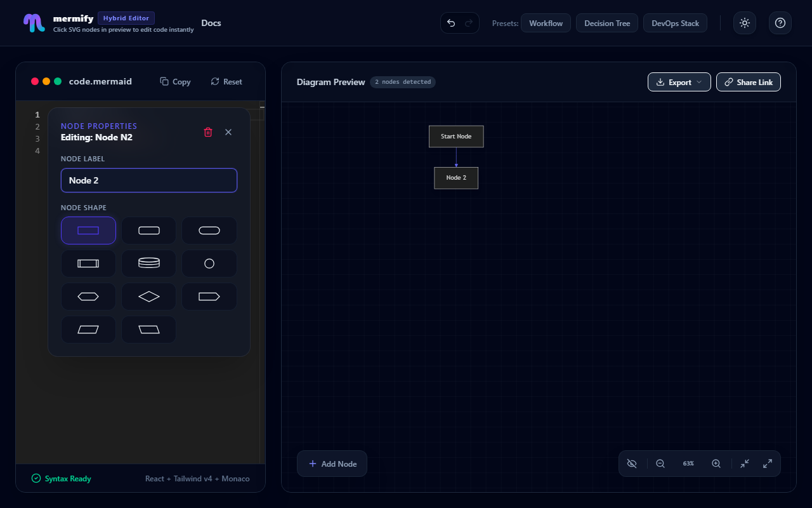Viewport: 812px width, 508px height.
Task: Undo the last change
Action: (451, 23)
